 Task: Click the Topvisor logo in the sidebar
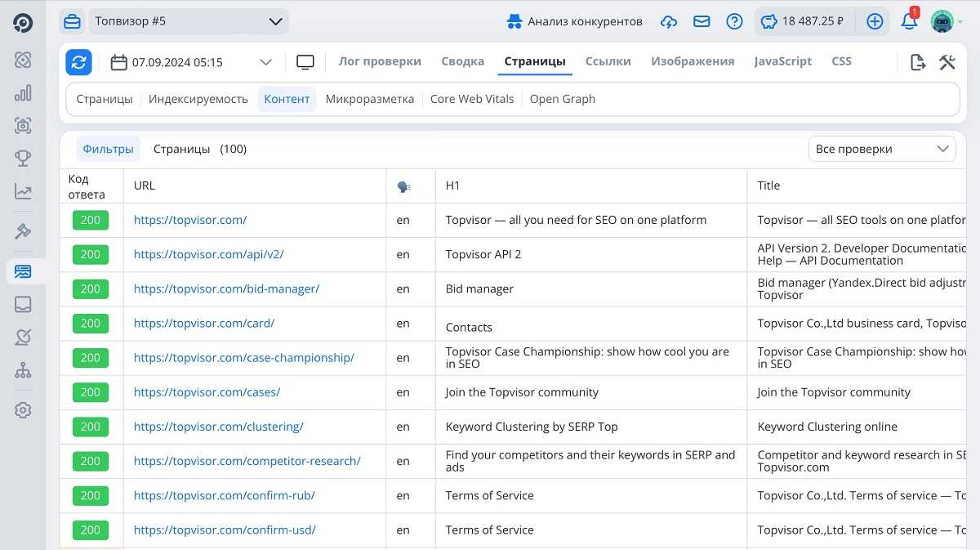[23, 22]
